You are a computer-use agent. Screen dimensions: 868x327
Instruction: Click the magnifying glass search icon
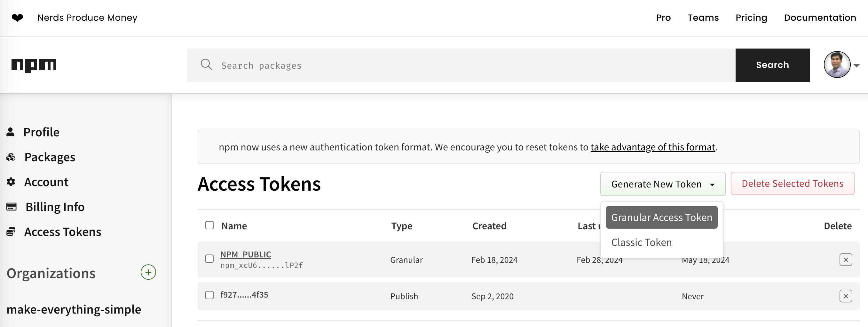(206, 65)
